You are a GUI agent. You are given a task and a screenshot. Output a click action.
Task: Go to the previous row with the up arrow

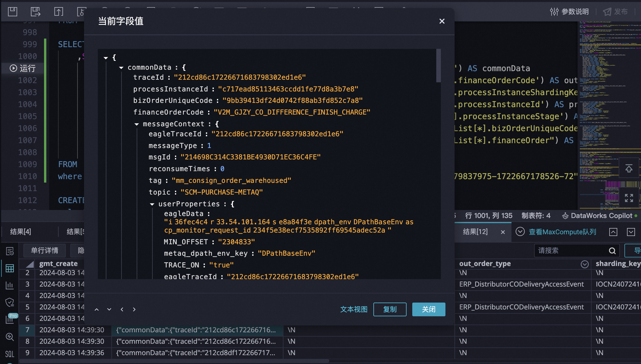point(97,309)
